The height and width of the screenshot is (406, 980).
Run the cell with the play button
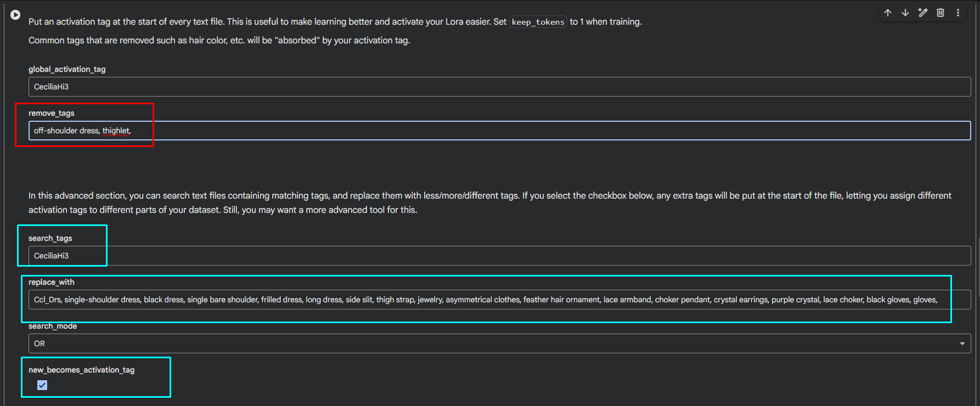[15, 15]
